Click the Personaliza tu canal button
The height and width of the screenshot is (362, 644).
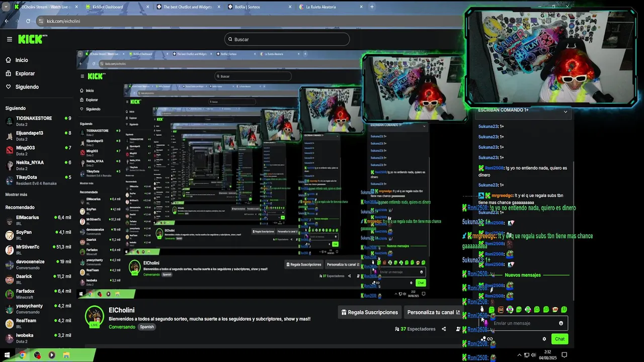click(x=433, y=312)
